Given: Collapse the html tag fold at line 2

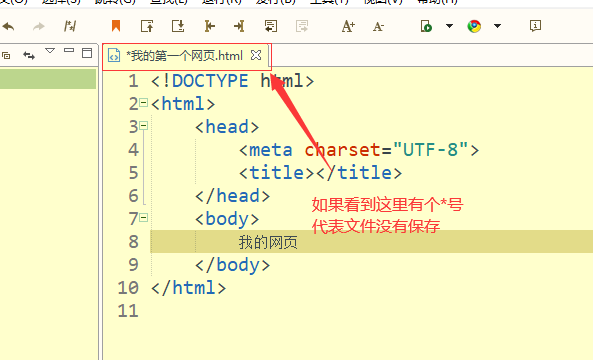Looking at the screenshot, I should click(143, 102).
